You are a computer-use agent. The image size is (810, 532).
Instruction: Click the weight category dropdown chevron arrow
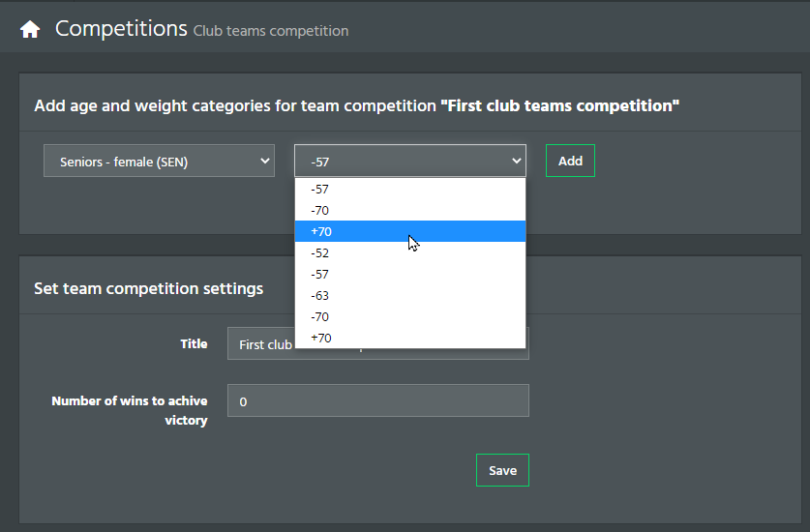(516, 161)
